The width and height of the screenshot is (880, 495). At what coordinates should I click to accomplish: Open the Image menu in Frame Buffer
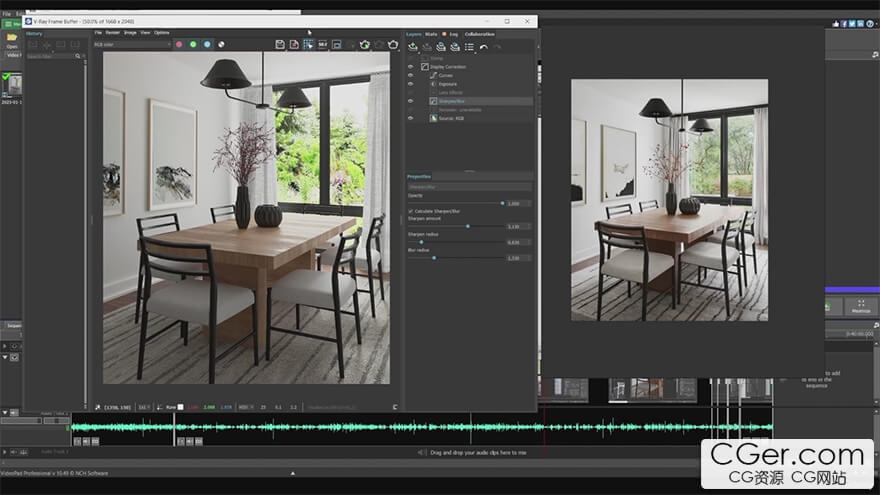pos(130,33)
